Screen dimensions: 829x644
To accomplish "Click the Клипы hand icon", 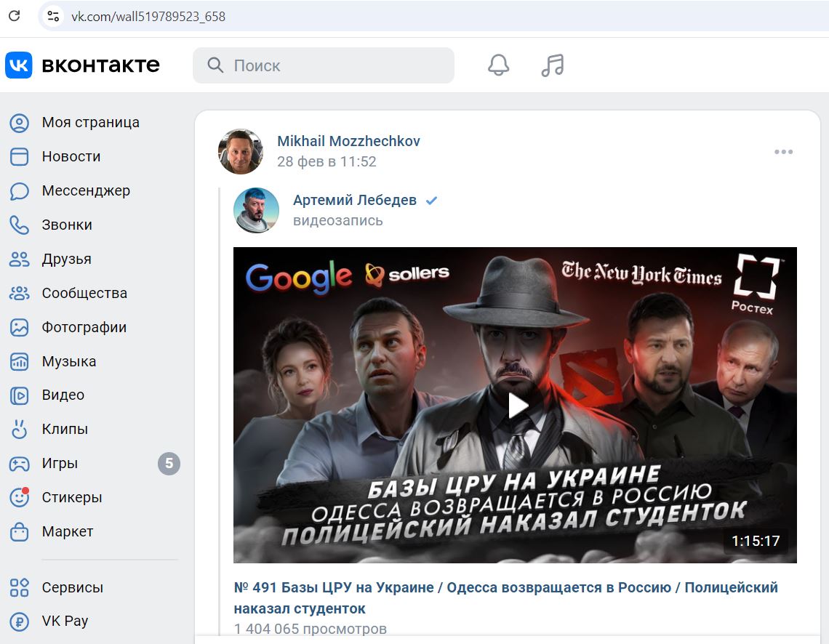I will click(x=20, y=429).
